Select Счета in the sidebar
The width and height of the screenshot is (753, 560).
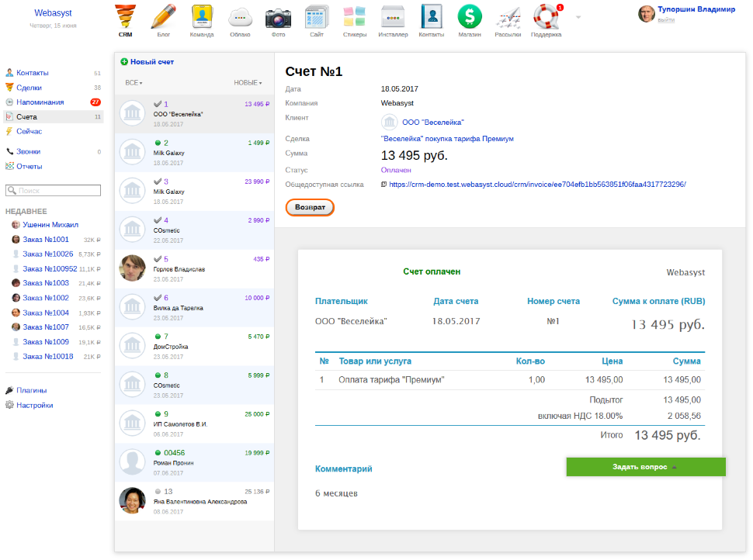pyautogui.click(x=53, y=116)
